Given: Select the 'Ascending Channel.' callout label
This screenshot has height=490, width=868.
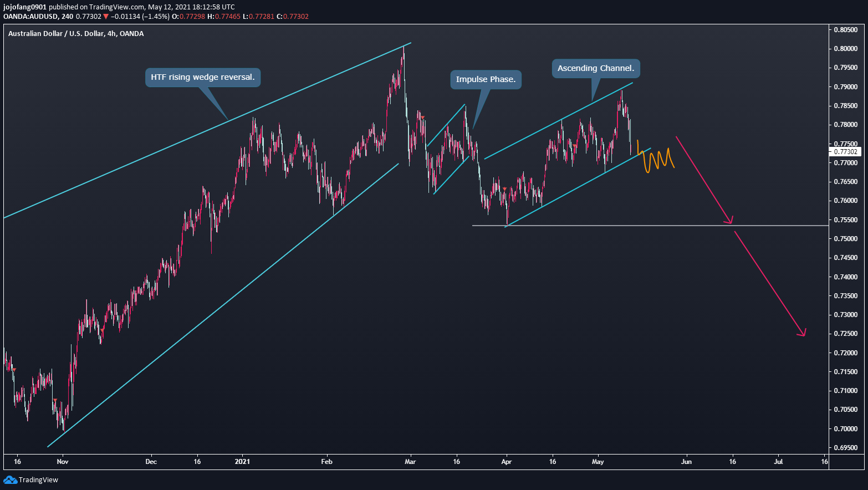Looking at the screenshot, I should (596, 68).
